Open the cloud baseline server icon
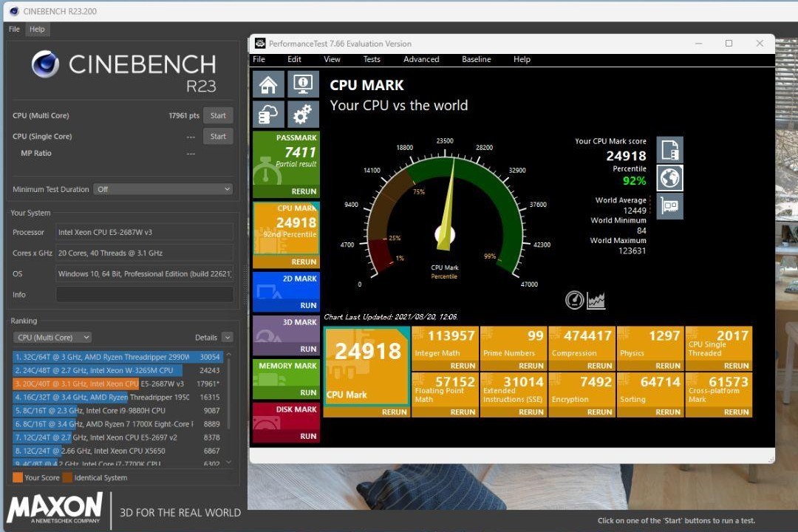 pyautogui.click(x=268, y=114)
